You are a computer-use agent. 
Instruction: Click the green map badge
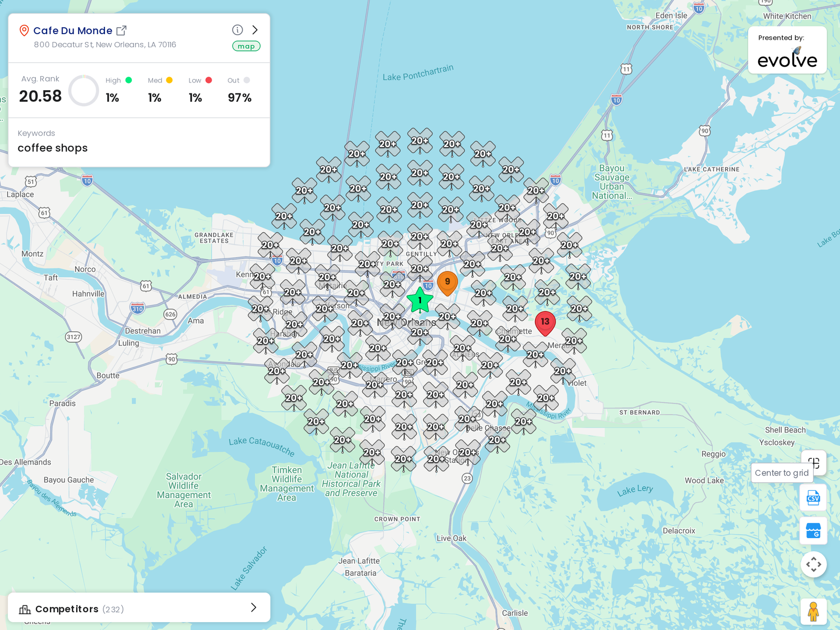pos(246,46)
